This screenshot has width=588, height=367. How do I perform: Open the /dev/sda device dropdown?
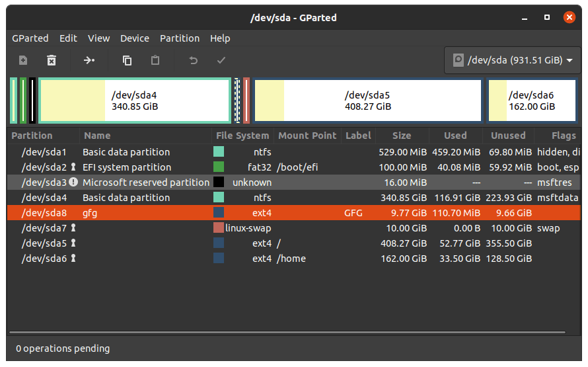pos(513,60)
